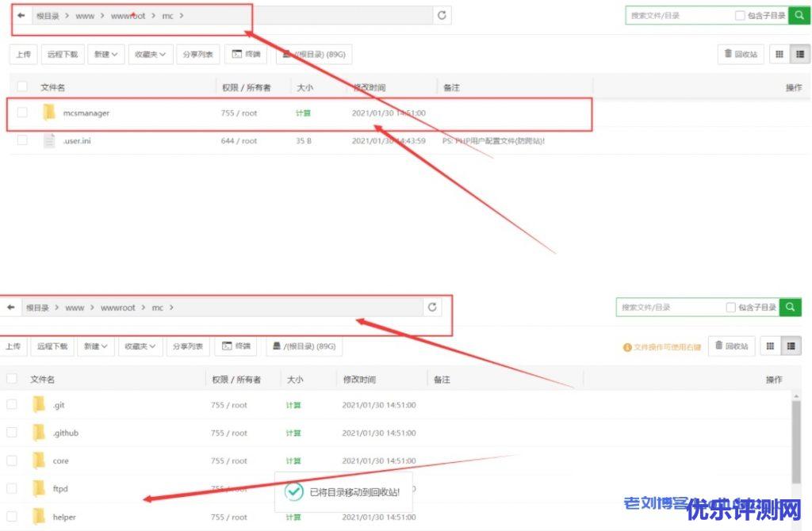Select the checkbox next to core folder

(12, 460)
